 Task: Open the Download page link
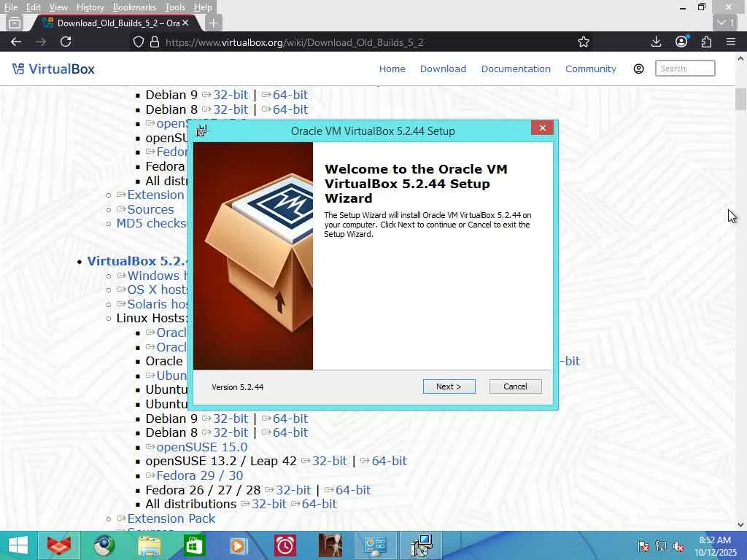pos(443,69)
